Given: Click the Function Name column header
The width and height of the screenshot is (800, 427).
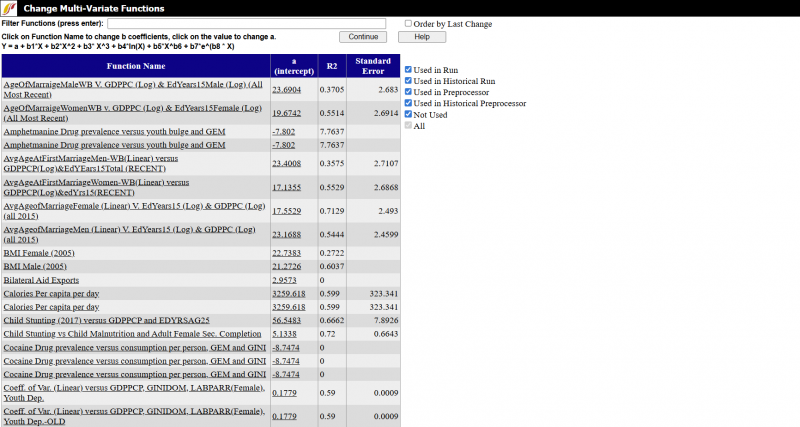Looking at the screenshot, I should [x=135, y=66].
